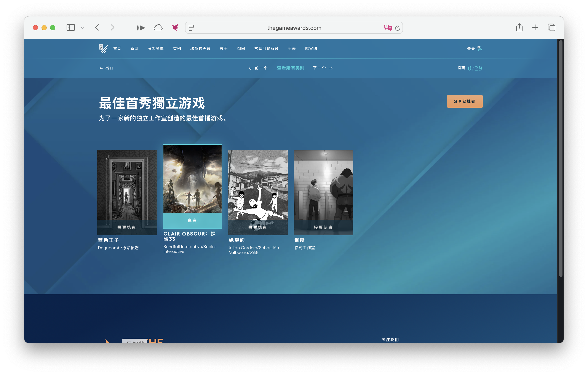The height and width of the screenshot is (375, 588).
Task: Toggle the website view icon in address bar
Action: tap(192, 28)
